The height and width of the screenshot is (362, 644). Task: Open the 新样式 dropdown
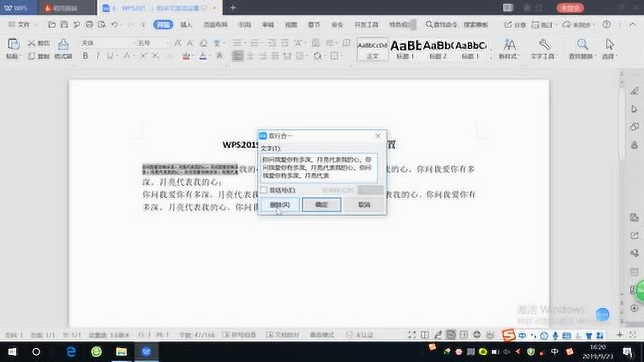coord(510,56)
